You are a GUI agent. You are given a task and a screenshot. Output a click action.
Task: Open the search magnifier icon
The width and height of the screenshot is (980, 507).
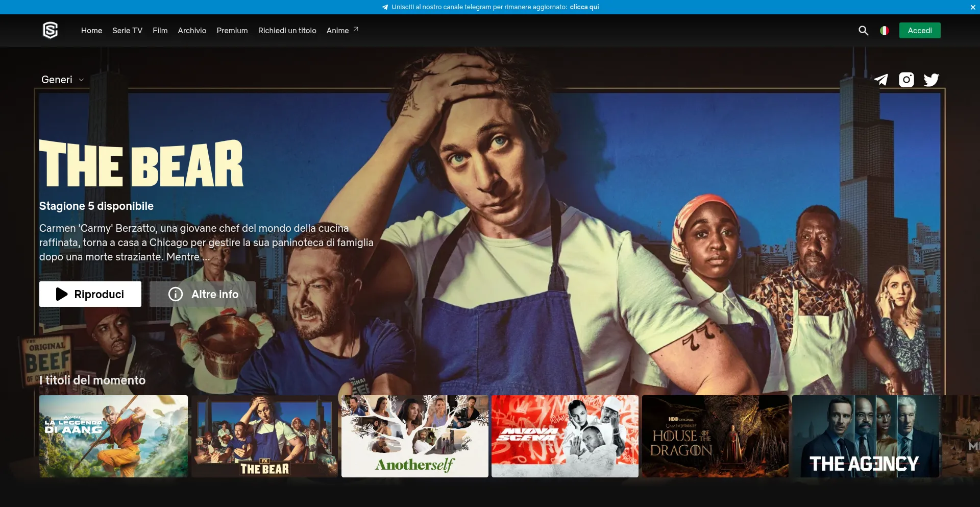tap(863, 31)
